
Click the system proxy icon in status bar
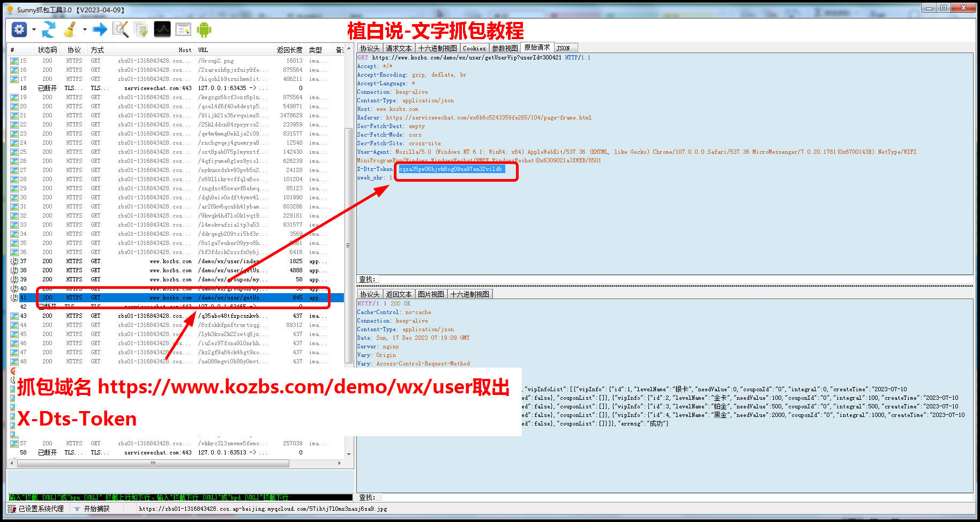tap(12, 509)
